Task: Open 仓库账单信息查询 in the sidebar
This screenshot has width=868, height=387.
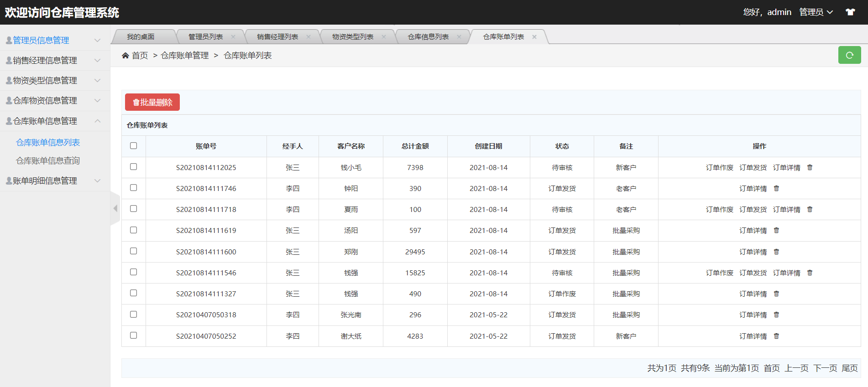Action: tap(48, 161)
